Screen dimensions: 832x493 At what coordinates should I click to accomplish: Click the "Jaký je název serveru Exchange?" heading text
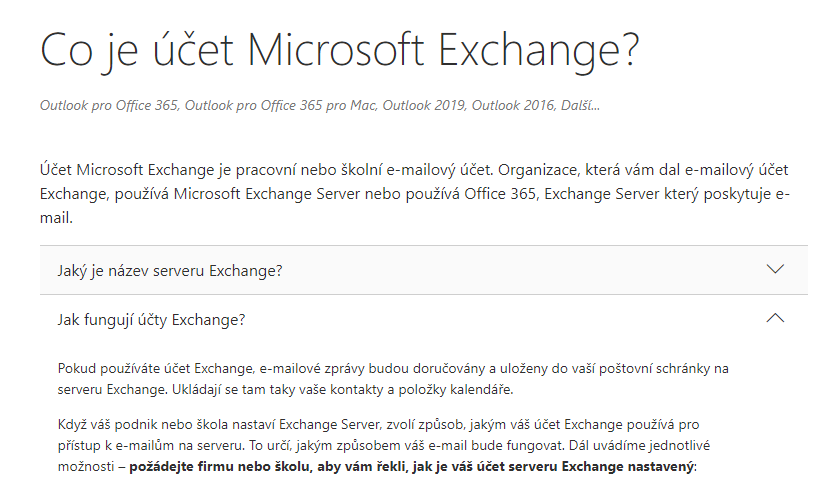(170, 271)
